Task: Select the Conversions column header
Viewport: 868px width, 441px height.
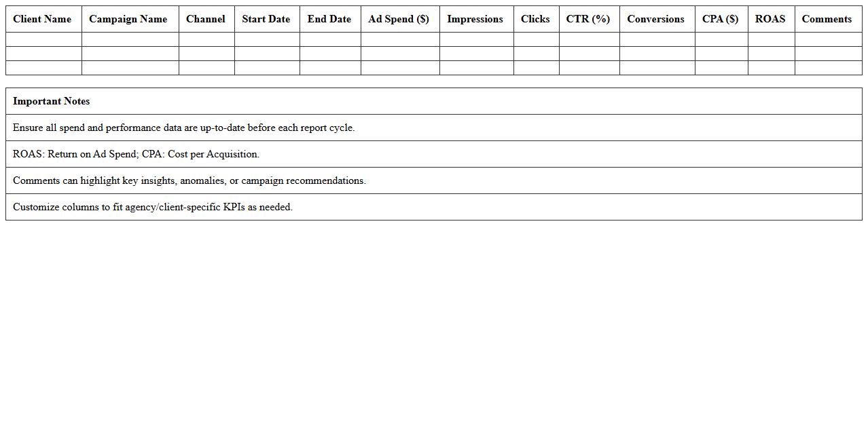Action: click(x=655, y=19)
